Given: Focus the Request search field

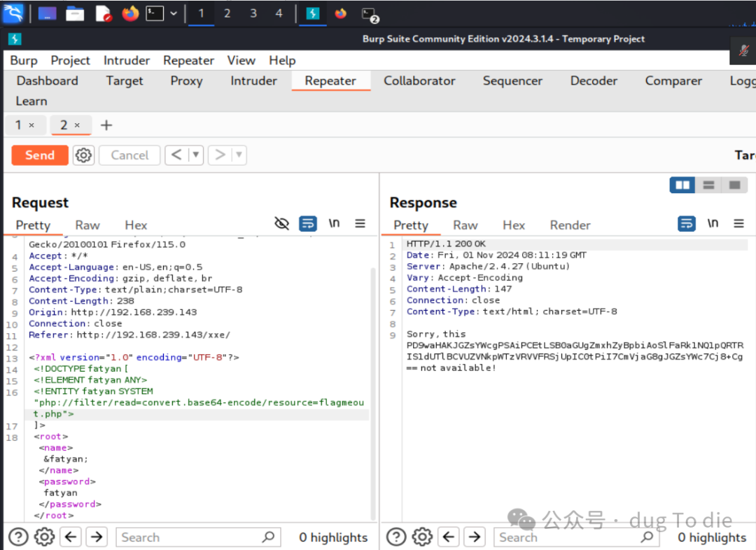Looking at the screenshot, I should (x=199, y=537).
